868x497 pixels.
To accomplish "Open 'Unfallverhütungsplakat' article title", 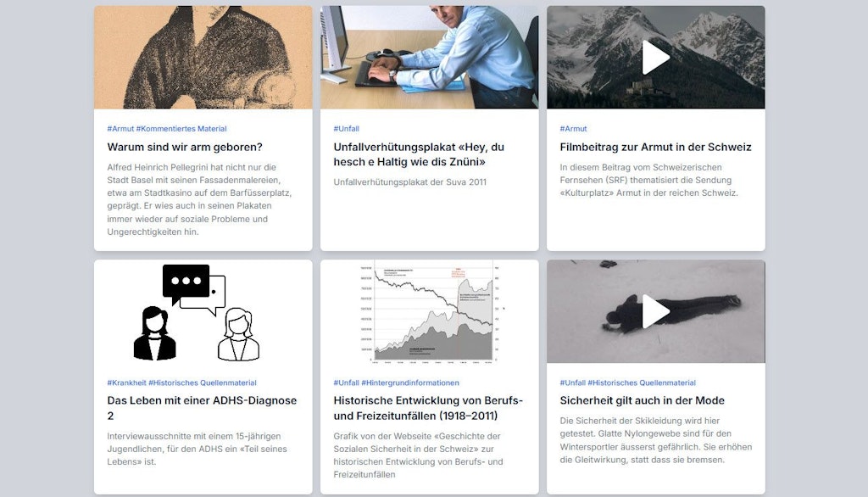I will click(419, 154).
